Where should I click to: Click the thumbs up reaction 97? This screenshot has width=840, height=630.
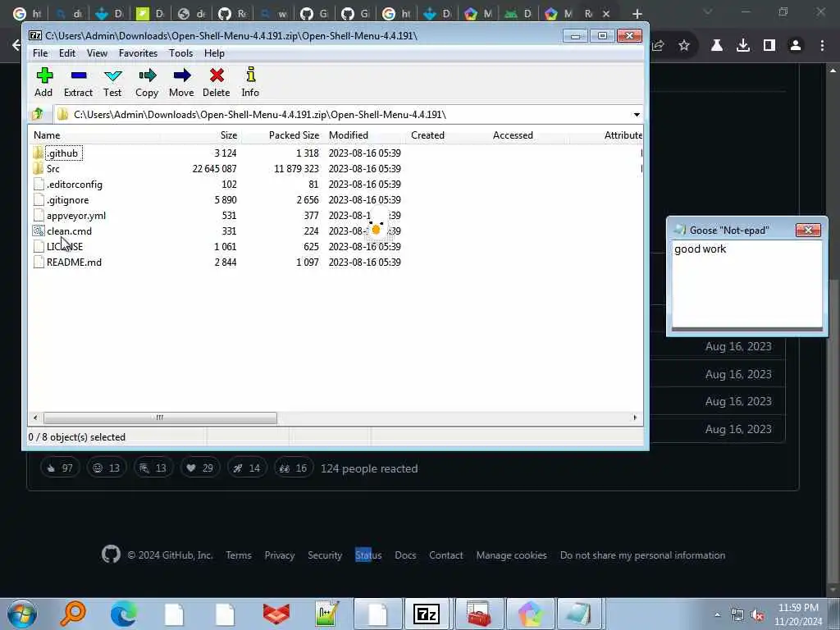pyautogui.click(x=60, y=468)
